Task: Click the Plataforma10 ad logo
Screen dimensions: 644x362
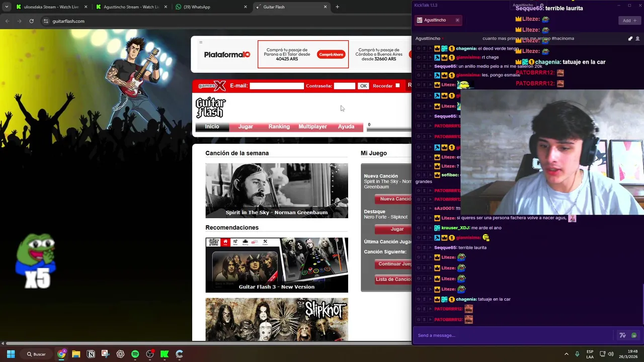Action: click(227, 54)
